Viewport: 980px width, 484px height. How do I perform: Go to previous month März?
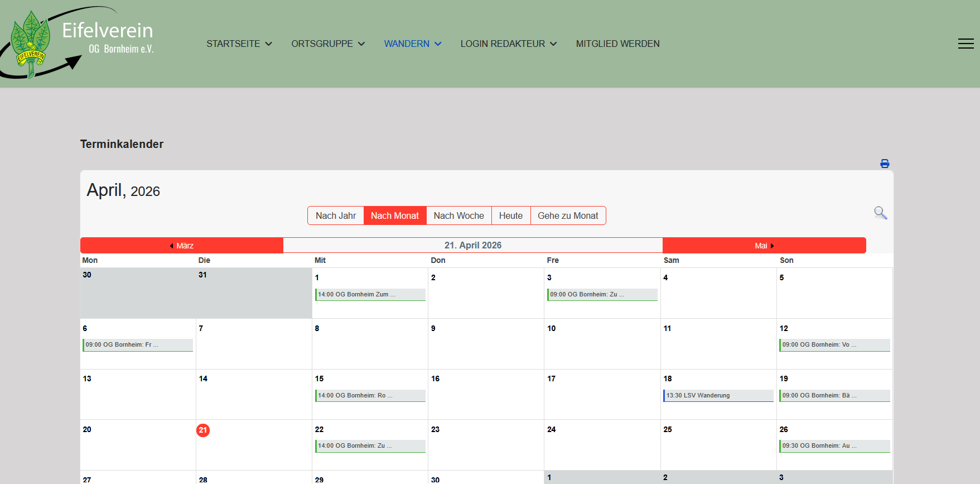[182, 246]
